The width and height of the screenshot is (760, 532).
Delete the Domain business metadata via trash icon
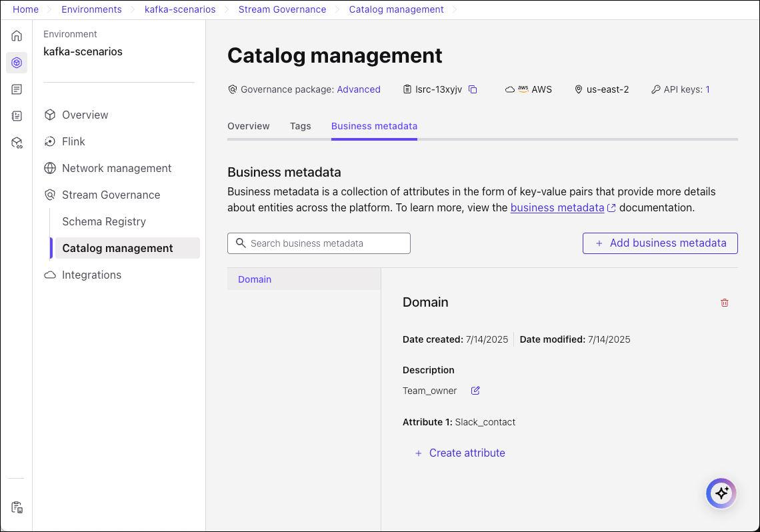725,303
